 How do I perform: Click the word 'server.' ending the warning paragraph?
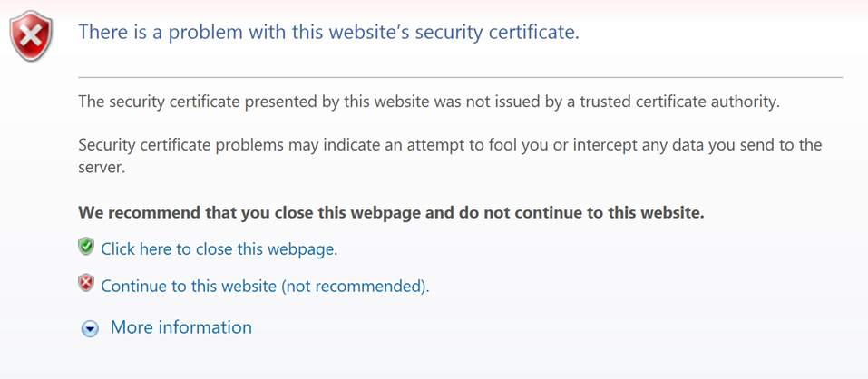102,168
